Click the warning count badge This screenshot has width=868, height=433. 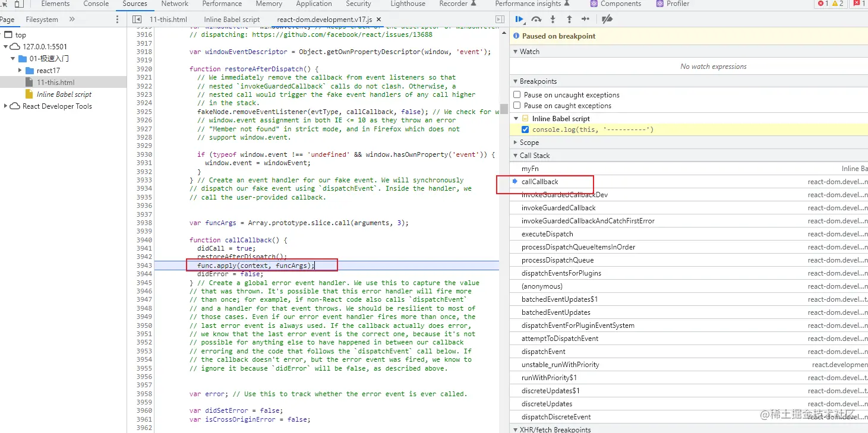coord(838,4)
